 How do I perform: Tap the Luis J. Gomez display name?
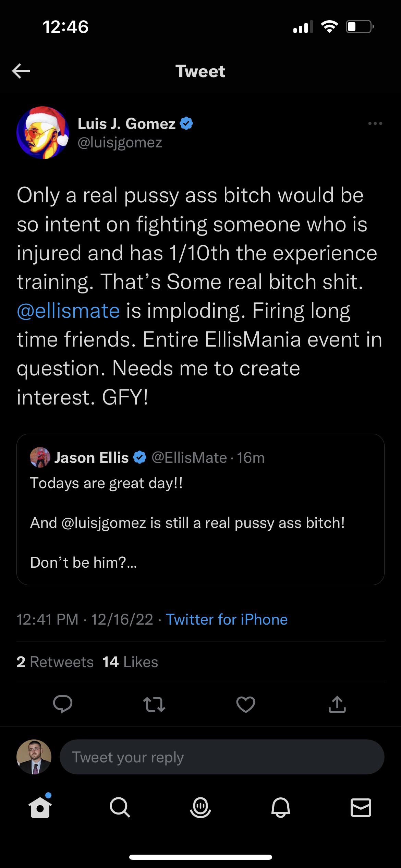click(x=126, y=123)
